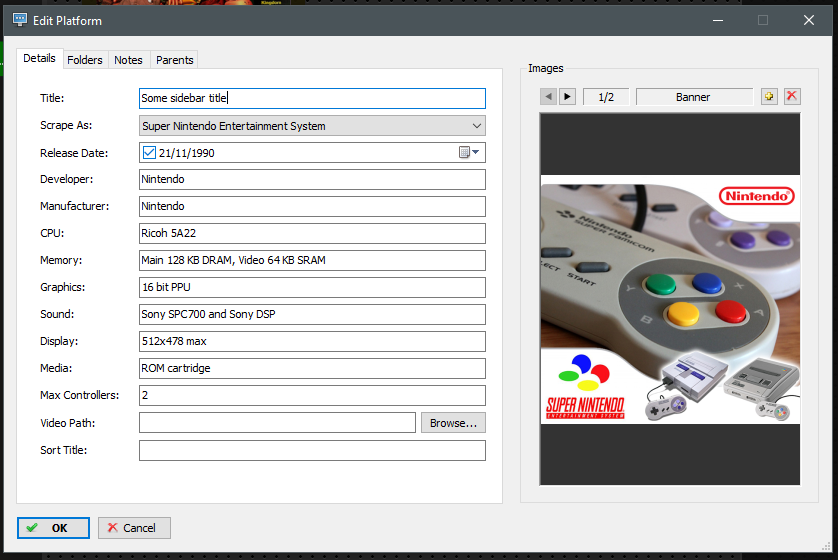Minimize the Edit Platform window

(718, 20)
